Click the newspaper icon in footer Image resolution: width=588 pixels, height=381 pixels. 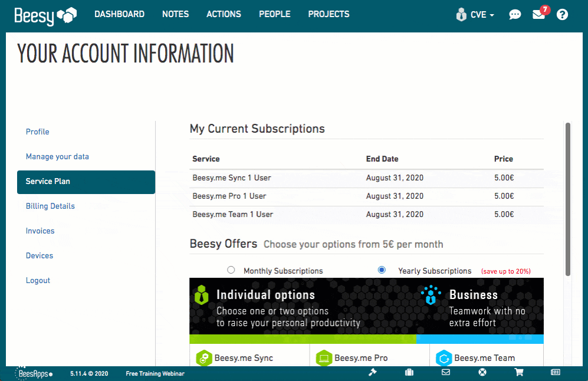coord(556,372)
